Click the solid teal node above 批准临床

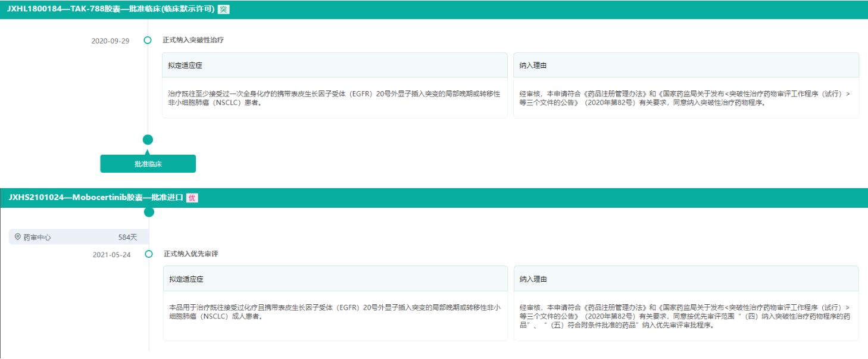(148, 139)
